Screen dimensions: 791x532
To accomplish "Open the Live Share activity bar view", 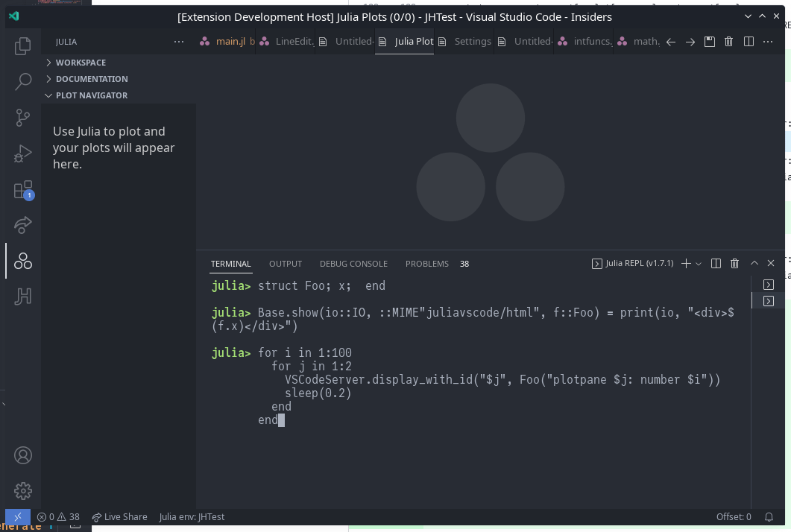I will point(22,225).
